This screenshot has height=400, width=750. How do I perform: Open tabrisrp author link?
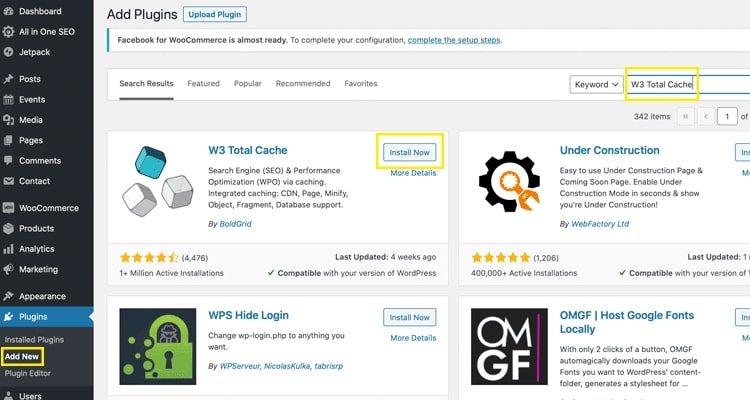329,366
